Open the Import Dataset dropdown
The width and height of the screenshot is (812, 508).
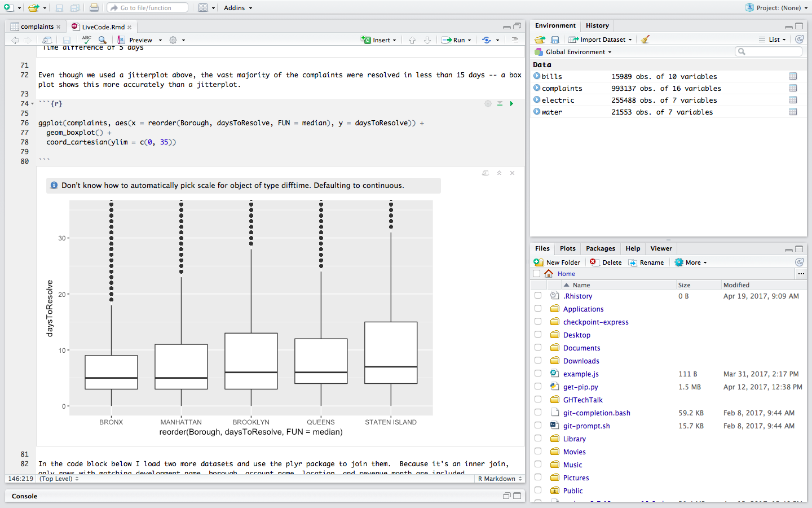pyautogui.click(x=602, y=40)
